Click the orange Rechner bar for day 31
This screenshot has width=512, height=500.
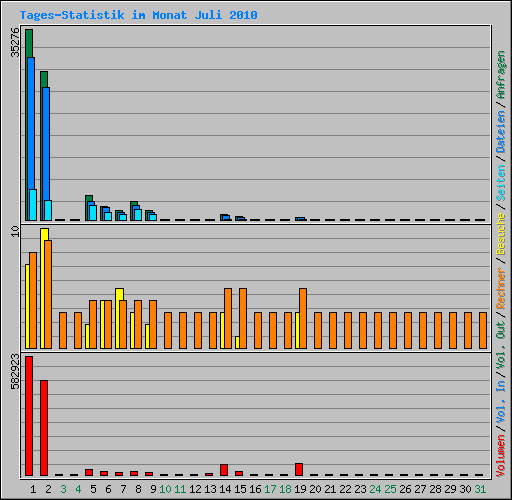click(x=483, y=330)
